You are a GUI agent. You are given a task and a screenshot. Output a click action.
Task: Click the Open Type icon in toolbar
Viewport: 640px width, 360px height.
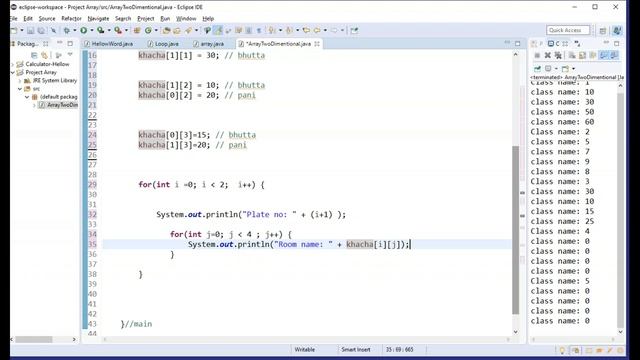[x=166, y=30]
